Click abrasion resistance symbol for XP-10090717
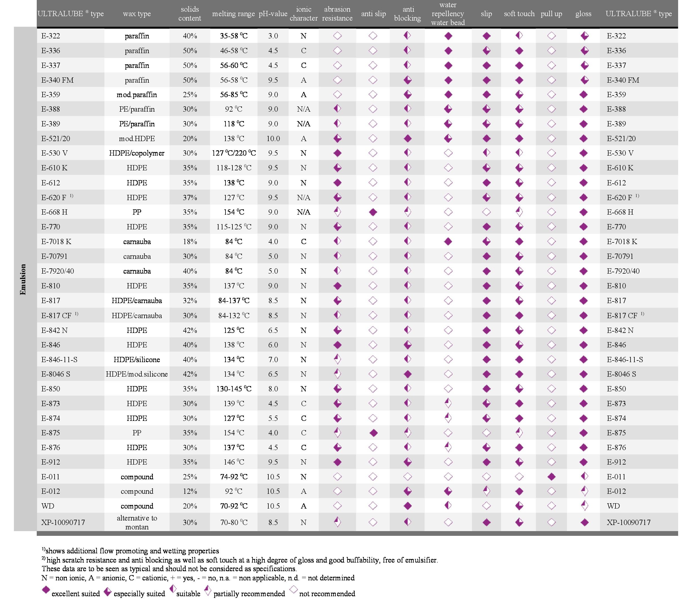The width and height of the screenshot is (699, 616). point(337,522)
